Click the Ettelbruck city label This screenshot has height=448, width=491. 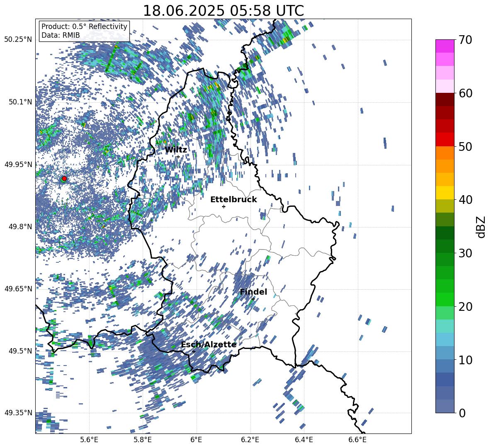click(x=233, y=200)
